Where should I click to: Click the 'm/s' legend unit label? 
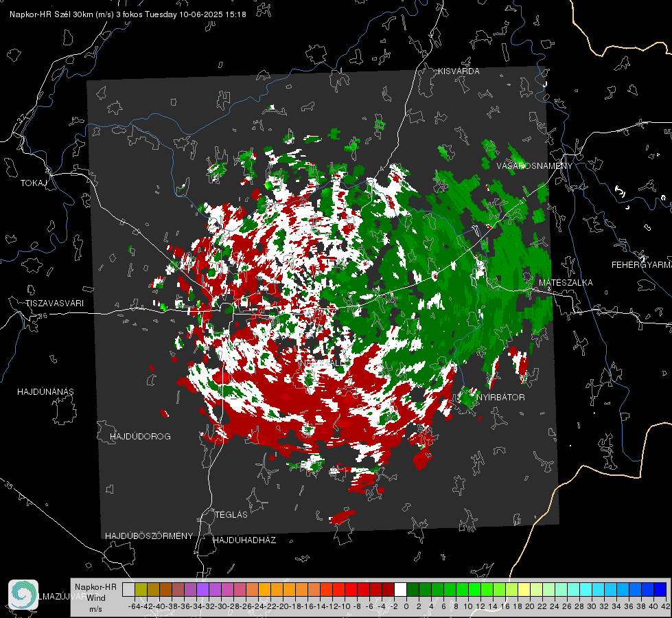tap(95, 609)
